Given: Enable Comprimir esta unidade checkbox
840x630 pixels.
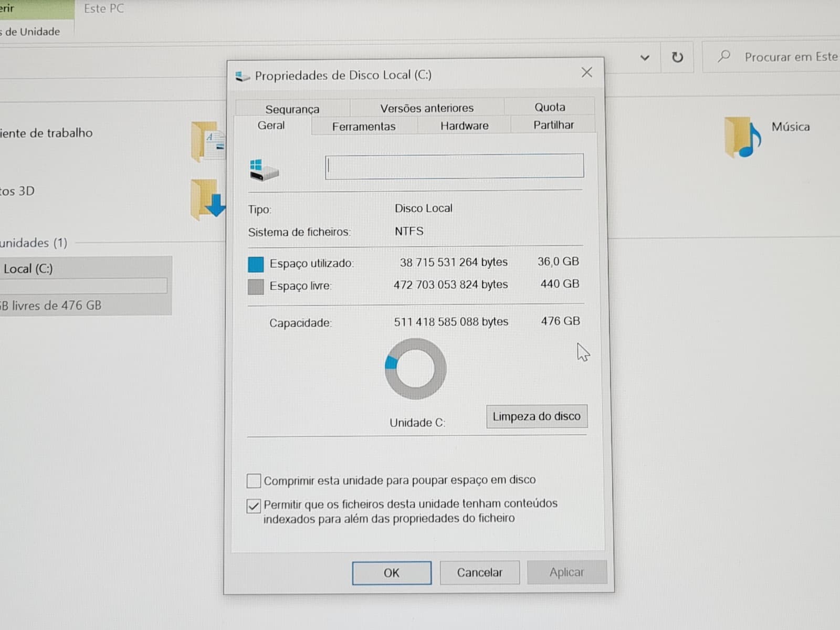Looking at the screenshot, I should click(254, 480).
